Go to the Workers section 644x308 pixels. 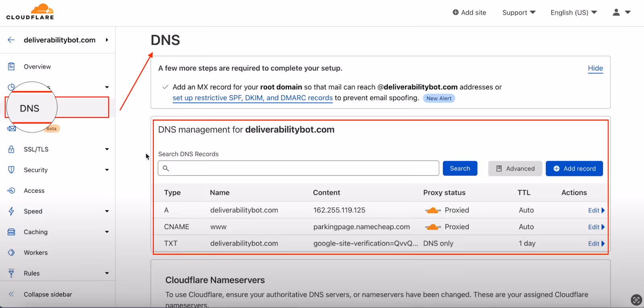pos(36,252)
